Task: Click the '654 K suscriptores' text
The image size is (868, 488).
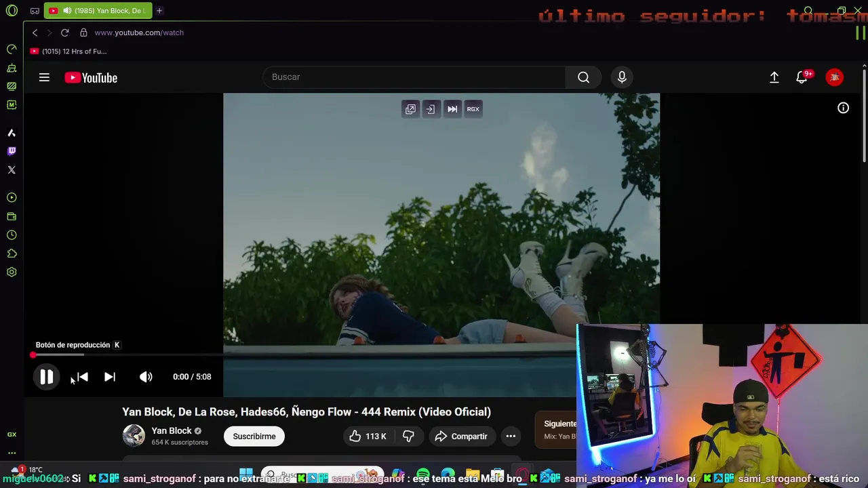Action: pos(180,443)
